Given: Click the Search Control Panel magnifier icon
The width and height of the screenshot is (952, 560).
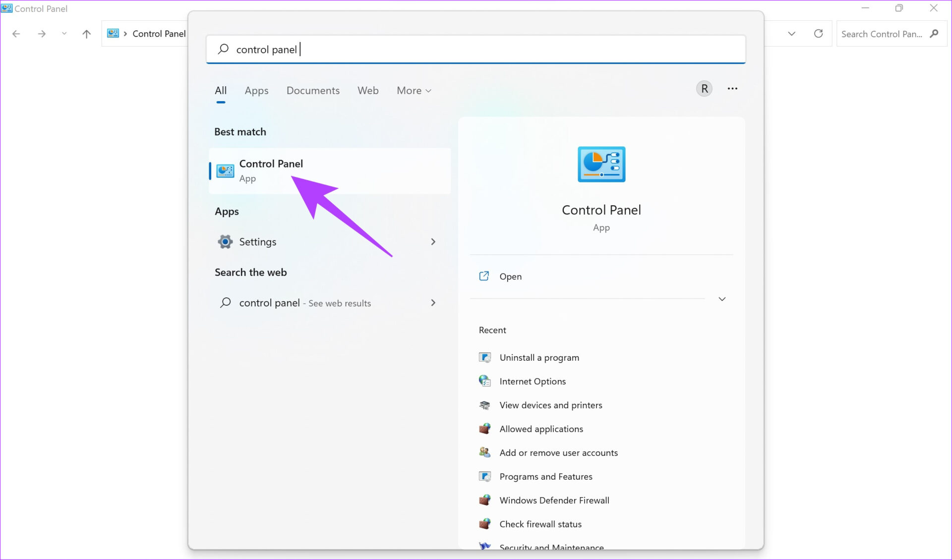Looking at the screenshot, I should tap(934, 34).
